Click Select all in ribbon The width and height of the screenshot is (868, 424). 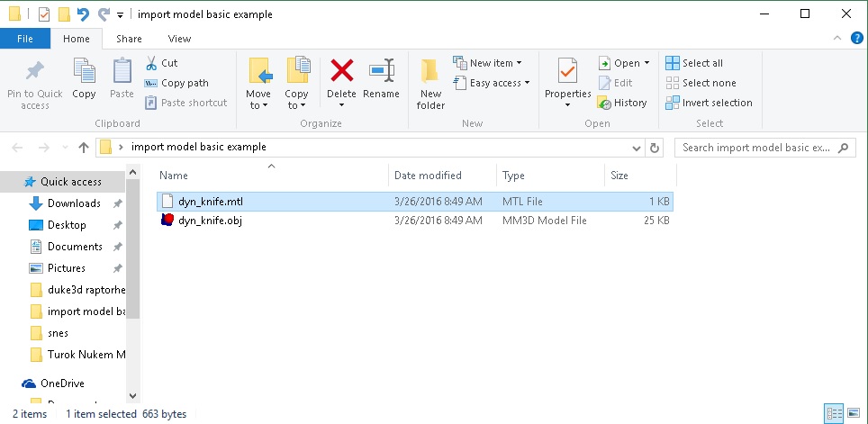pos(694,63)
